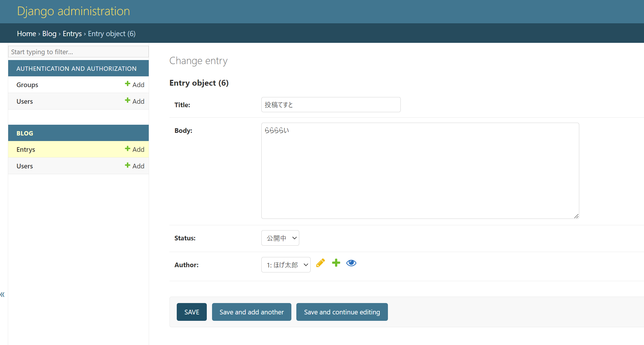The image size is (644, 345).
Task: Click the Django administration site title
Action: point(73,11)
